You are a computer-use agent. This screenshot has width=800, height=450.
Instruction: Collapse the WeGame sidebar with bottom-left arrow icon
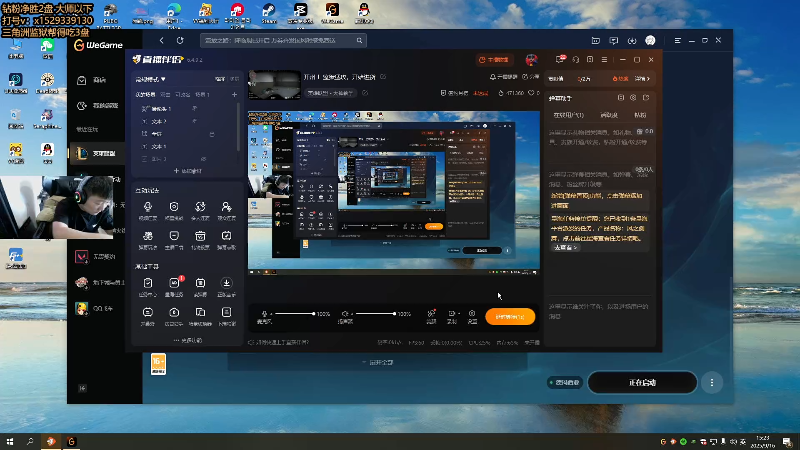pos(82,388)
